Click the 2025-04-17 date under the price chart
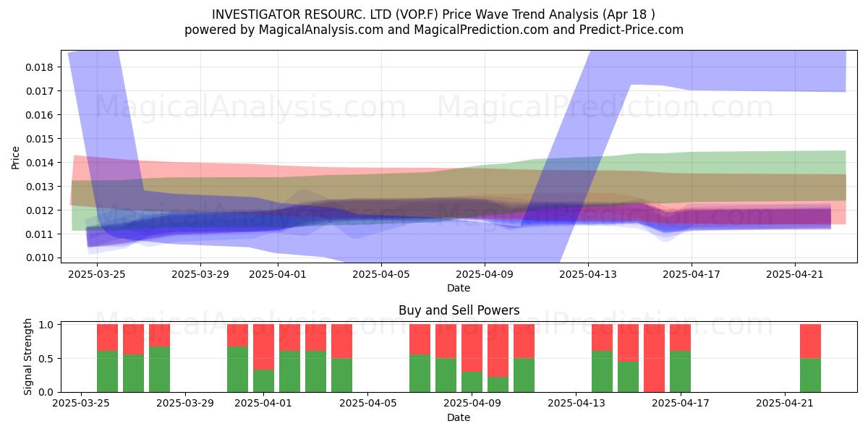The image size is (868, 434). 692,275
